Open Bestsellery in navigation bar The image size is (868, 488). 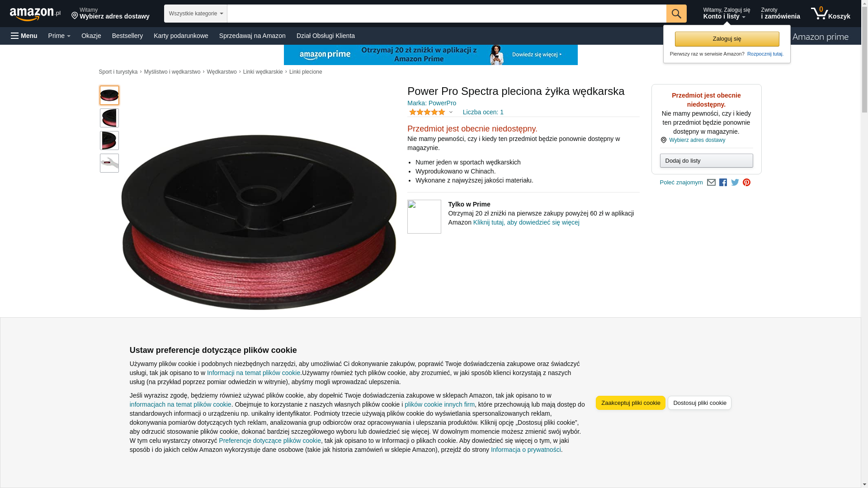point(127,36)
